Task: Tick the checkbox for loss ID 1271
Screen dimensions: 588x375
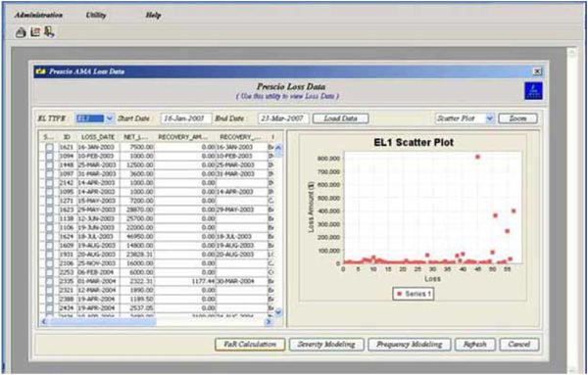Action: [x=49, y=201]
